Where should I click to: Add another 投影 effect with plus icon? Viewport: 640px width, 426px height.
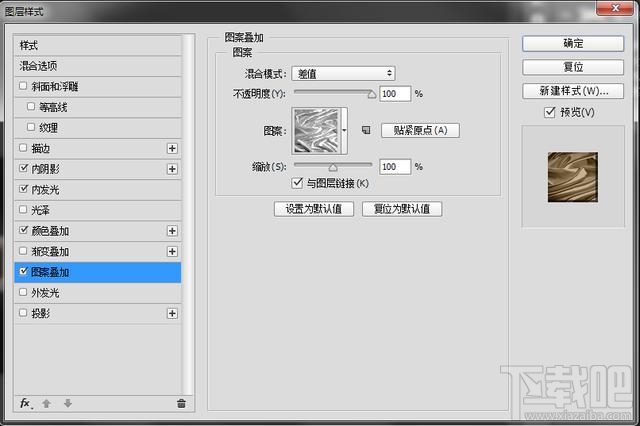(172, 313)
